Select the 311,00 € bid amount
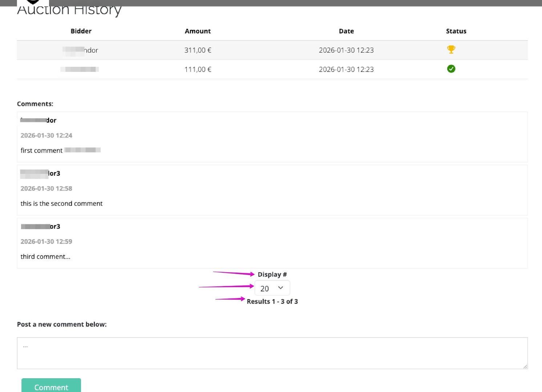The image size is (542, 392). (198, 50)
